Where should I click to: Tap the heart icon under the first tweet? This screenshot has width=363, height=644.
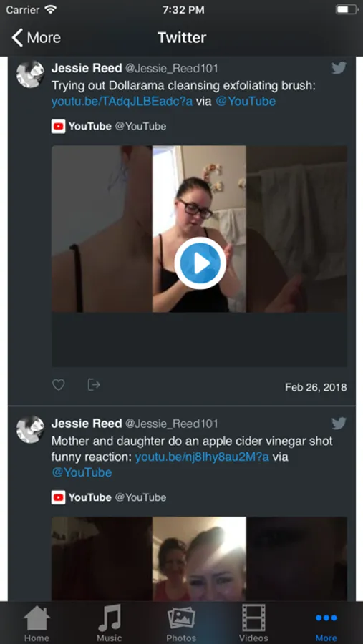[x=59, y=385]
